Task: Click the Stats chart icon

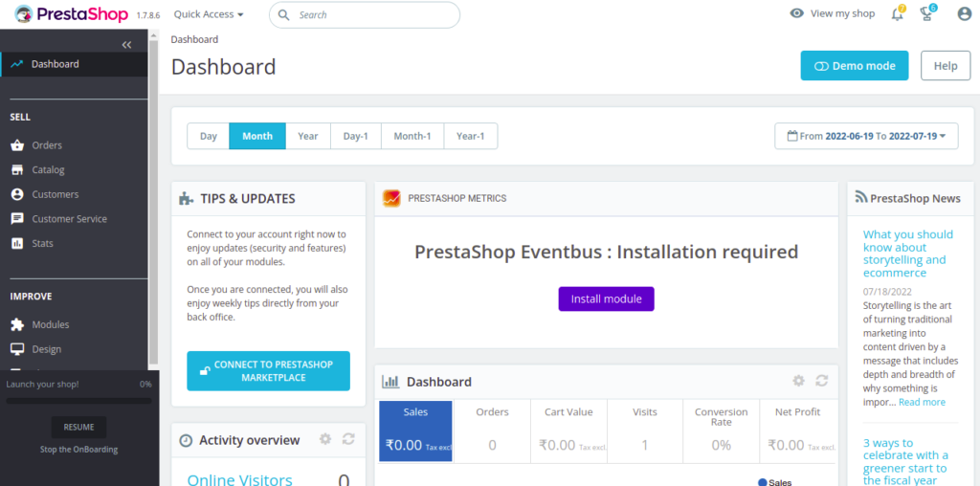Action: (x=17, y=244)
